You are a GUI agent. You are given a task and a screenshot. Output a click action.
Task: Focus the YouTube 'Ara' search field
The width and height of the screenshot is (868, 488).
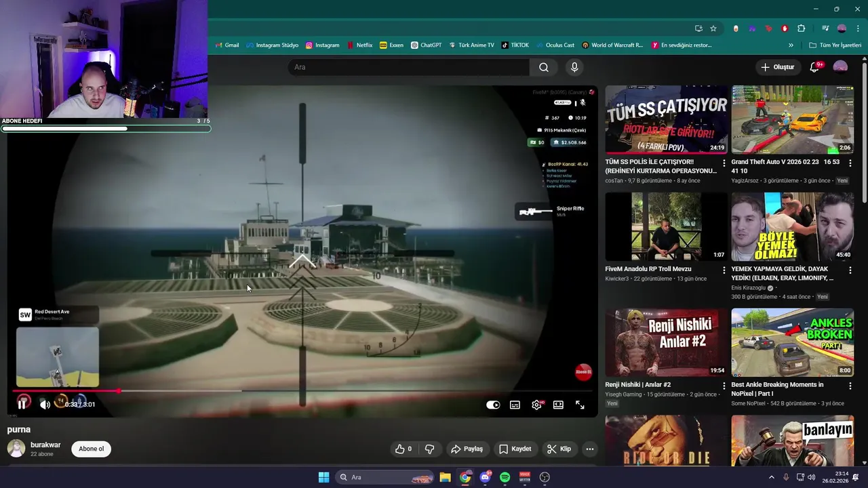[409, 67]
